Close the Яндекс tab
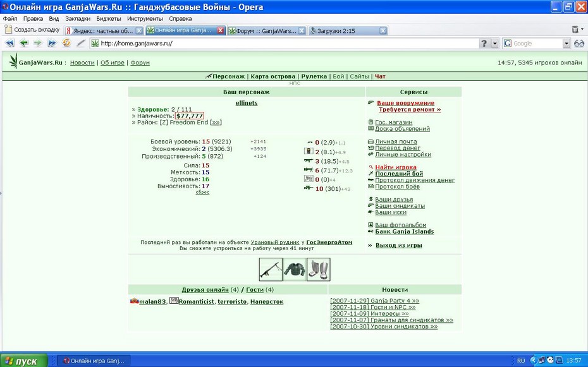 click(138, 31)
